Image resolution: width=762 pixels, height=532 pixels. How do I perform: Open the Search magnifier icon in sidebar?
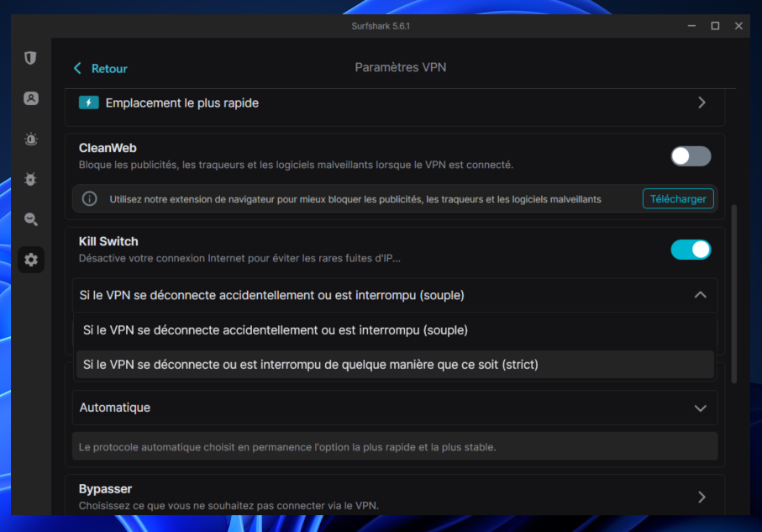(31, 219)
